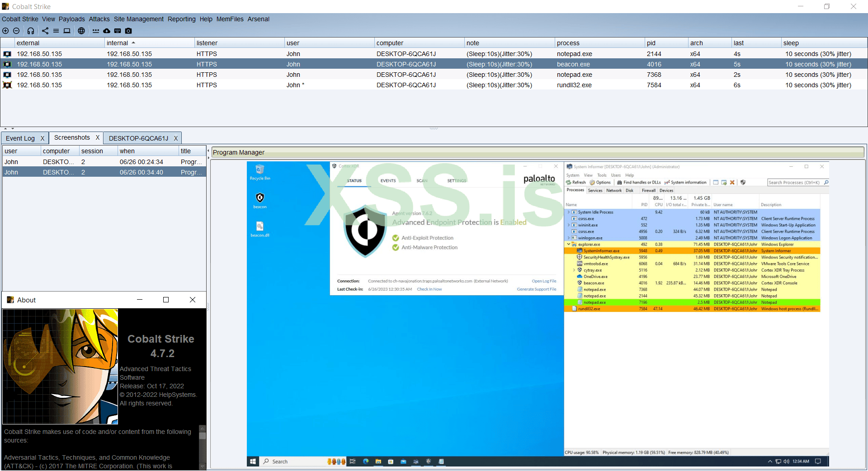
Task: Click the captured desktop screenshot image
Action: (538, 314)
